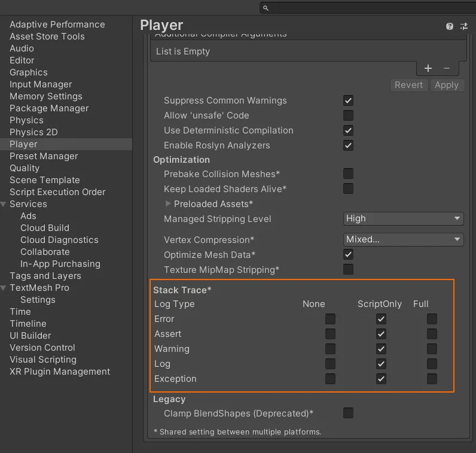Toggle Exception ScriptOnly stack trace

(x=381, y=379)
